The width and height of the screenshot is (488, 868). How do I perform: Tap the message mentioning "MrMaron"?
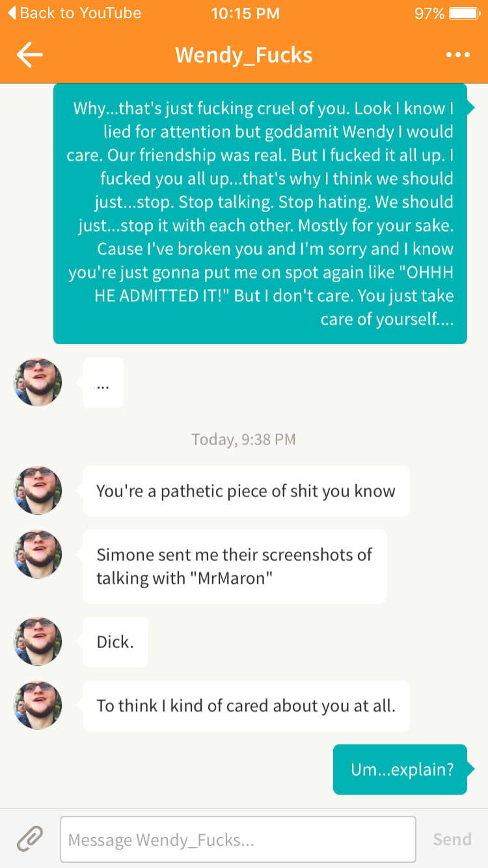[x=234, y=566]
